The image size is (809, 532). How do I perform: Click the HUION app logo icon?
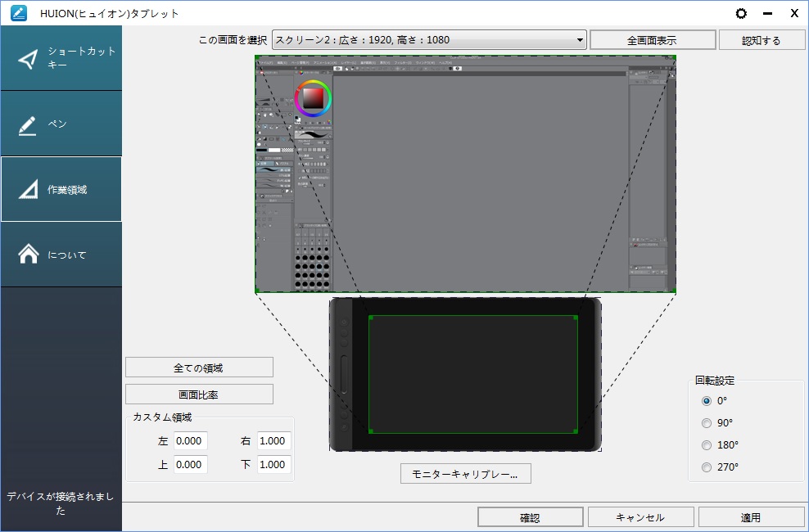pyautogui.click(x=18, y=13)
